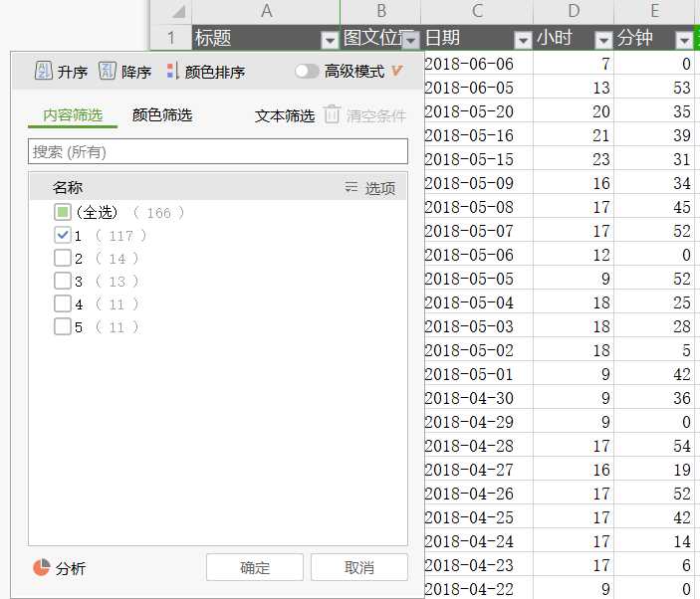700x599 pixels.
Task: Click the orange V membership icon
Action: [396, 71]
